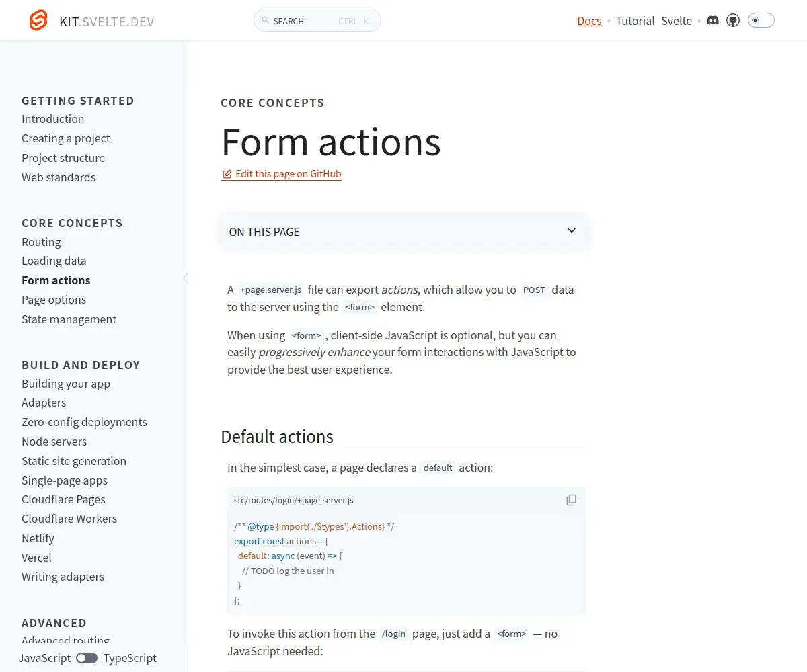Open the Discord chat icon link
This screenshot has width=807, height=672.
pos(713,21)
